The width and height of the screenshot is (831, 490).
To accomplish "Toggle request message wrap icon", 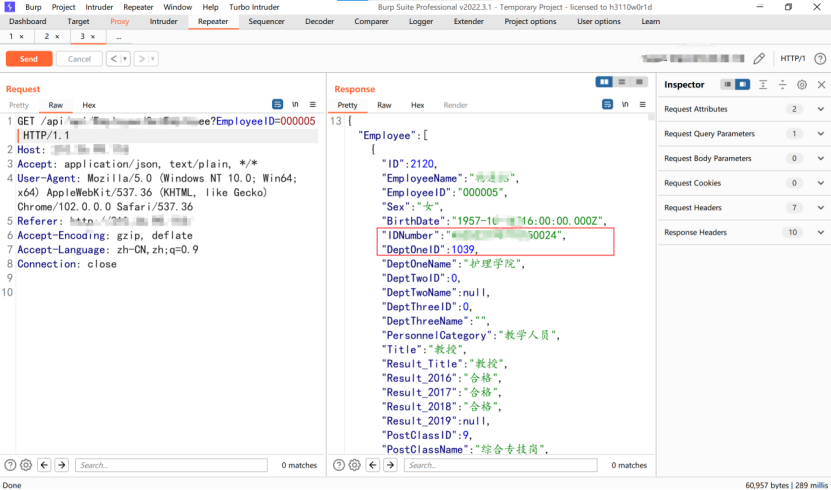I will (x=277, y=104).
